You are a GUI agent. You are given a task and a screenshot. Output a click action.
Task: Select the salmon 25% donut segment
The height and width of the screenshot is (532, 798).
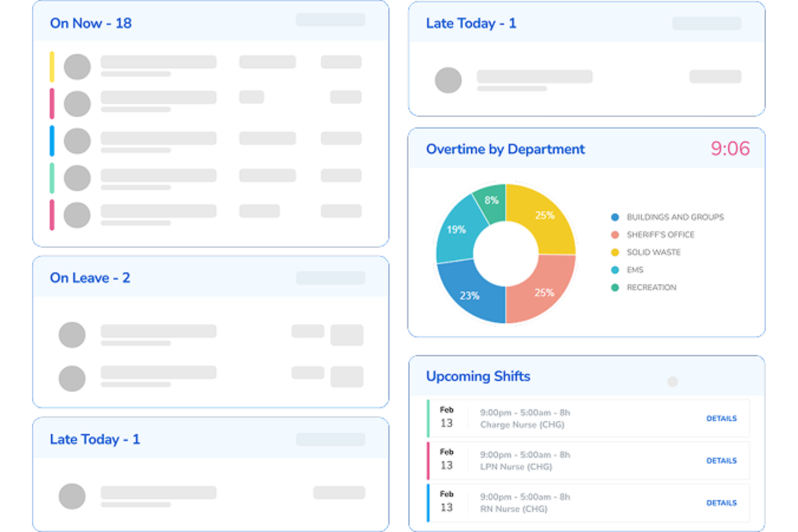pyautogui.click(x=544, y=292)
